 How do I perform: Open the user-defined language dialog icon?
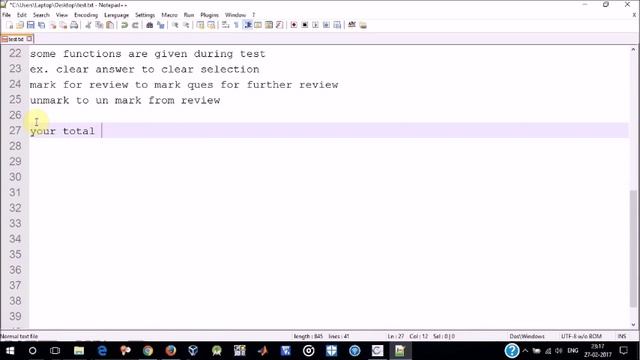click(x=258, y=25)
